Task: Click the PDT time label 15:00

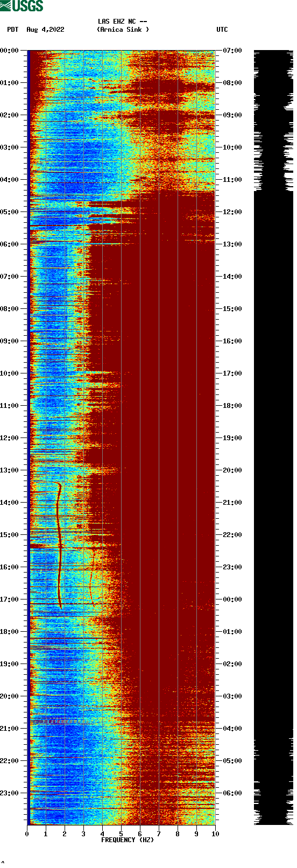Action: pos(9,534)
